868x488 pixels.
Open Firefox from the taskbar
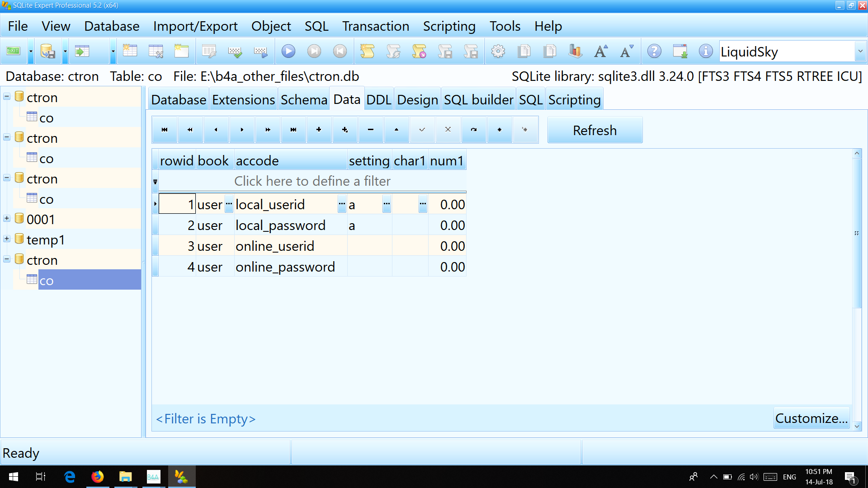coord(97,477)
